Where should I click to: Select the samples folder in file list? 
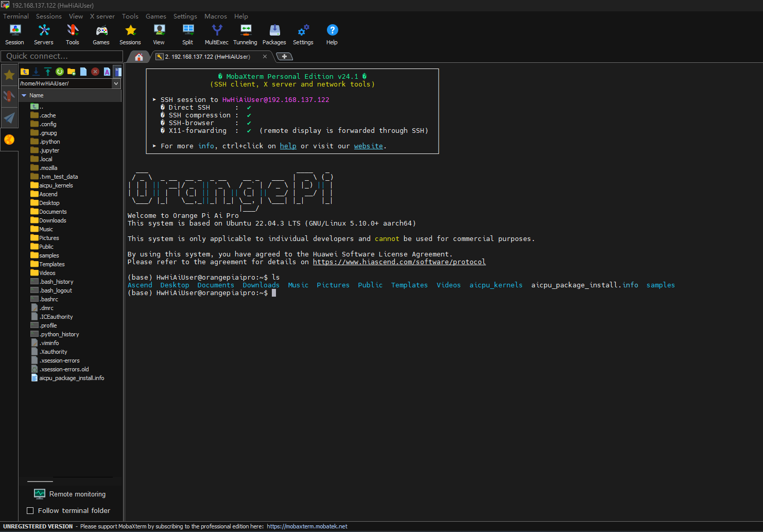pyautogui.click(x=45, y=255)
